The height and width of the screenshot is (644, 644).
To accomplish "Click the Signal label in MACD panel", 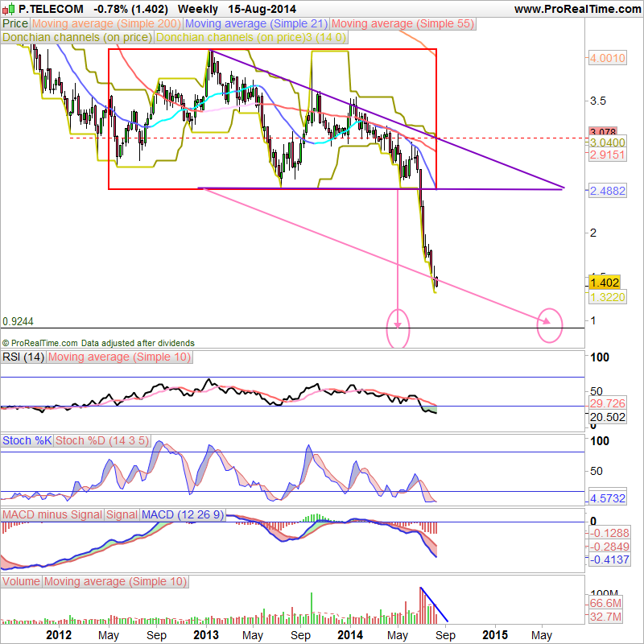I will (122, 514).
